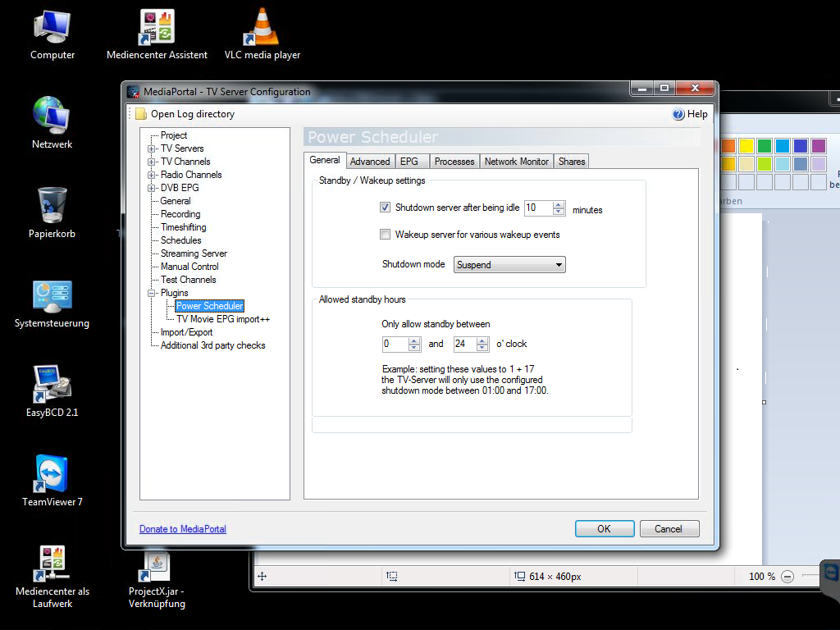Expand the TV Servers tree node

[152, 148]
